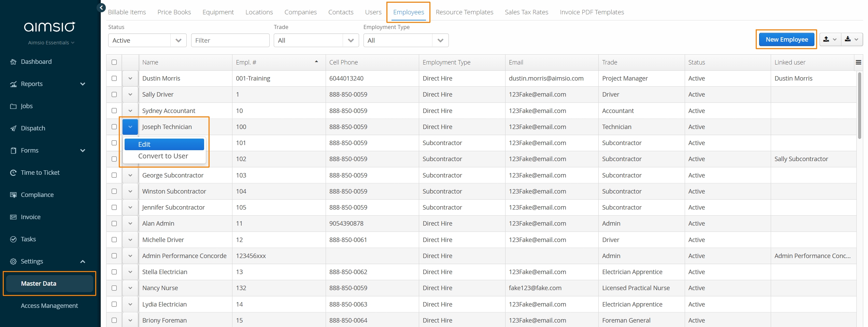Expand the Forms sidebar section
This screenshot has height=327, width=868.
coord(83,151)
